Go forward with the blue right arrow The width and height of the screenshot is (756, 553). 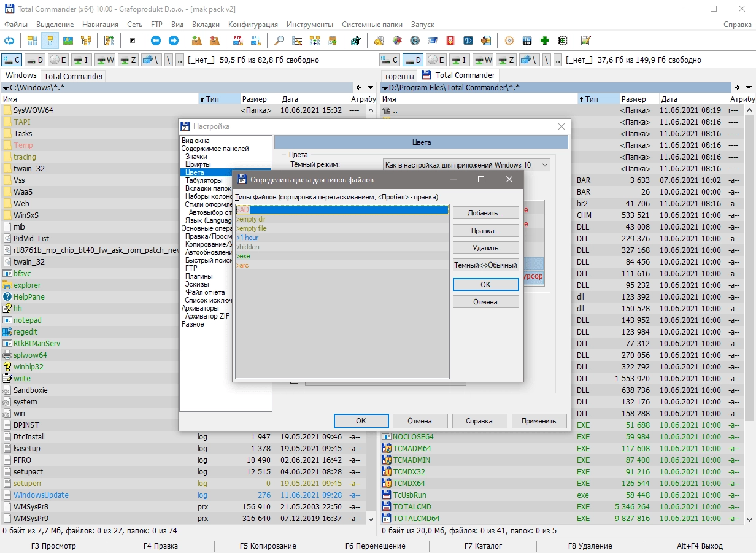pyautogui.click(x=174, y=41)
